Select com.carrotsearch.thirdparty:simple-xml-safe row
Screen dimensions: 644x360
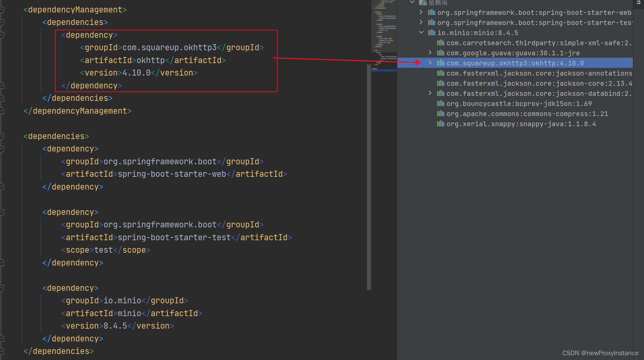(515, 43)
